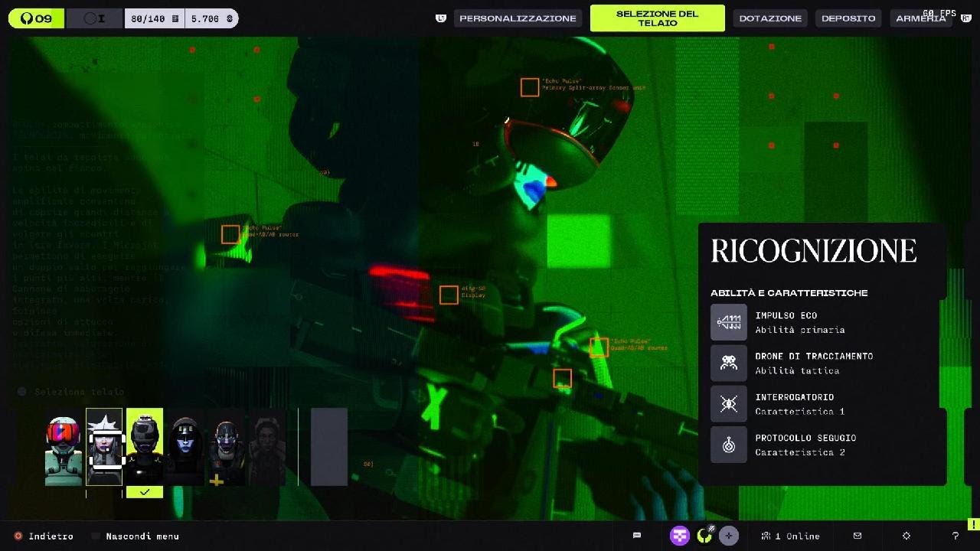Viewport: 980px width, 551px height.
Task: Click Nascondi menu to hide the menu
Action: (135, 536)
